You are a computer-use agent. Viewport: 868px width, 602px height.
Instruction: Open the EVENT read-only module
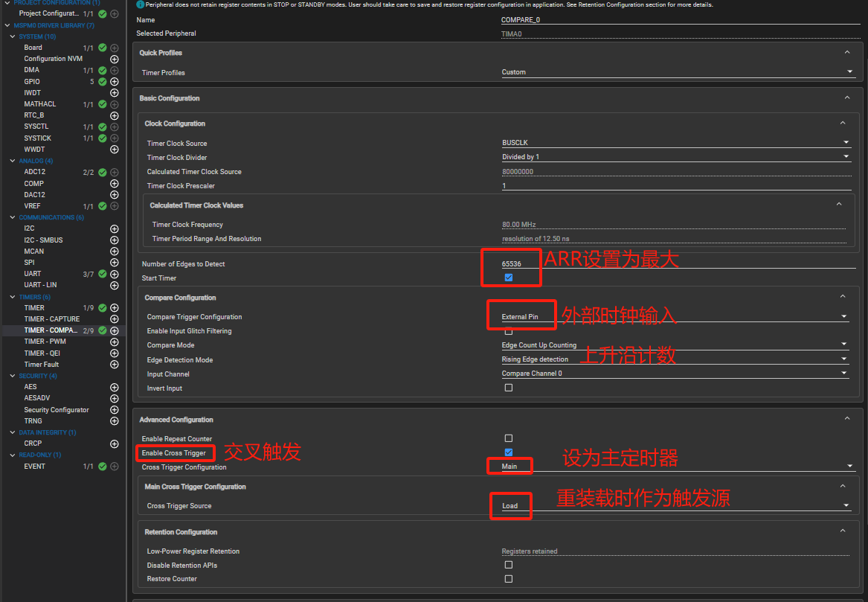pyautogui.click(x=34, y=467)
